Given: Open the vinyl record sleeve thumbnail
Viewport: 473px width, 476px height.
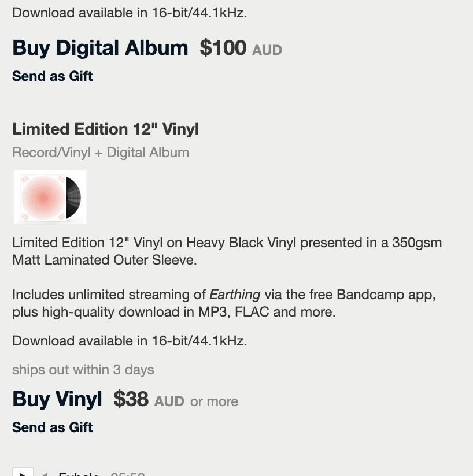Looking at the screenshot, I should coord(50,197).
